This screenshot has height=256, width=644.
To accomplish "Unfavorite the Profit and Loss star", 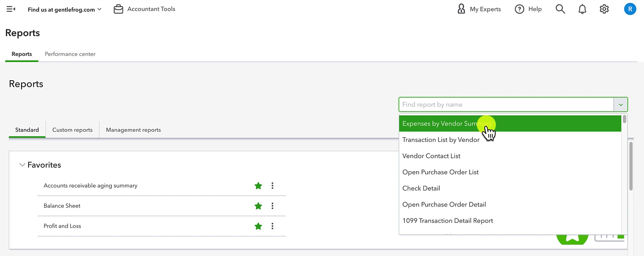I will (258, 226).
